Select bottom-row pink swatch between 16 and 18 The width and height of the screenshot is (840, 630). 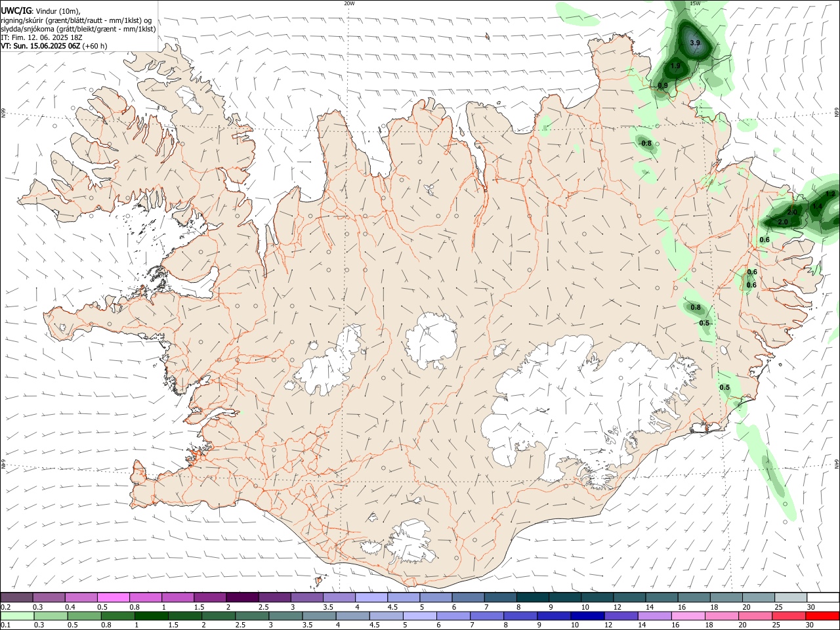point(688,616)
